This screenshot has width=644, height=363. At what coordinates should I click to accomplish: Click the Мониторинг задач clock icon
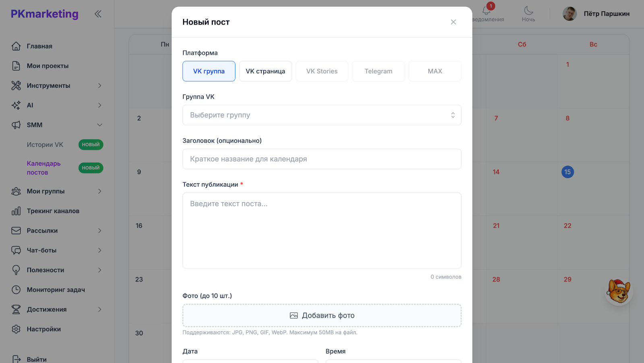[x=16, y=290]
